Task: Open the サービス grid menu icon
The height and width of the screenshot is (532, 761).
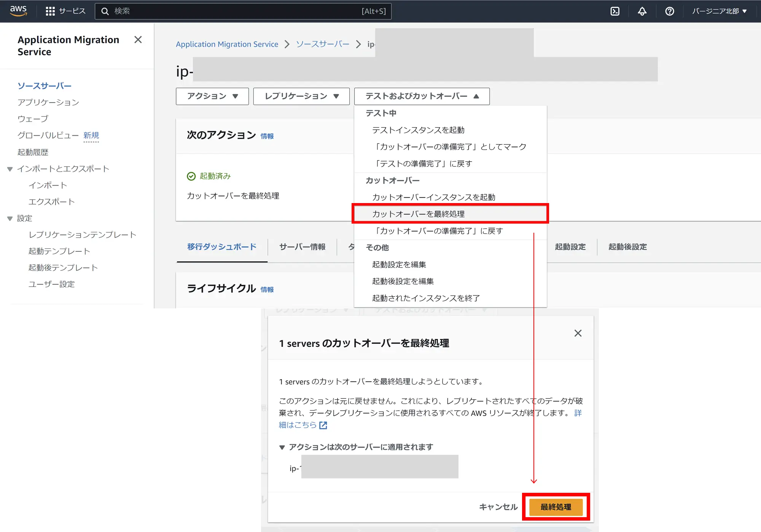Action: click(x=50, y=11)
